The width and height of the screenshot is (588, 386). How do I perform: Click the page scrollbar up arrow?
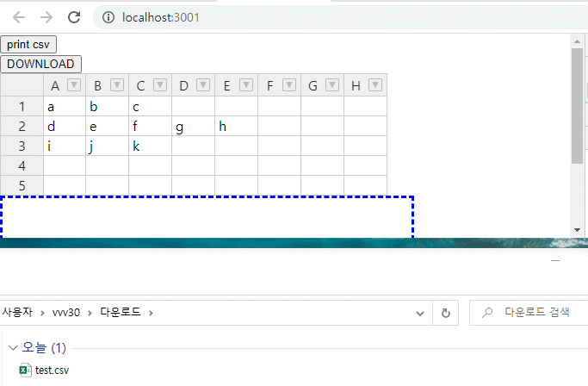point(577,41)
